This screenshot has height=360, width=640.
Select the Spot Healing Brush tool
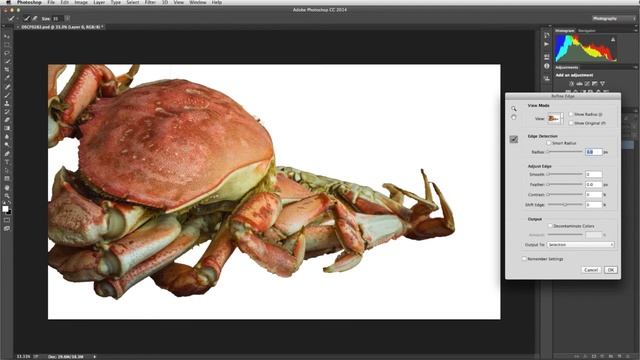coord(7,87)
